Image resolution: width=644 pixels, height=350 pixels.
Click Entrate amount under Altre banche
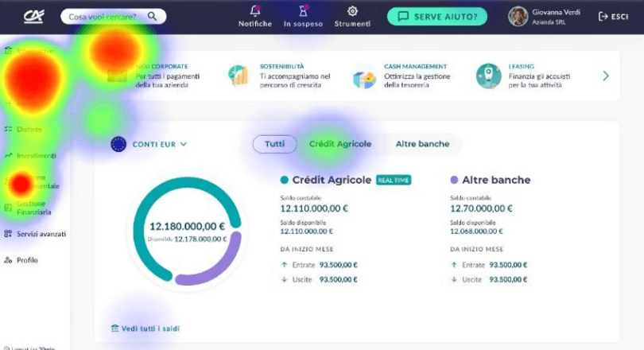coord(508,265)
